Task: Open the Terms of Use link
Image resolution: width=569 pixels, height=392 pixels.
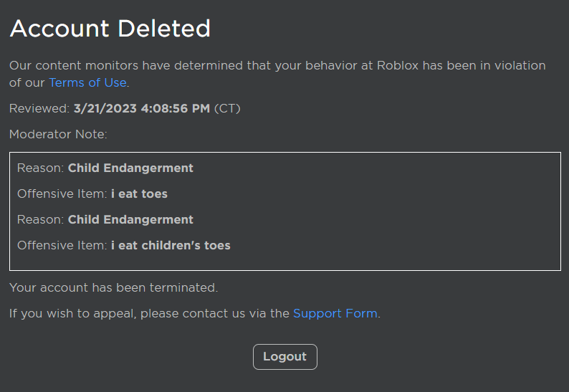Action: click(88, 82)
